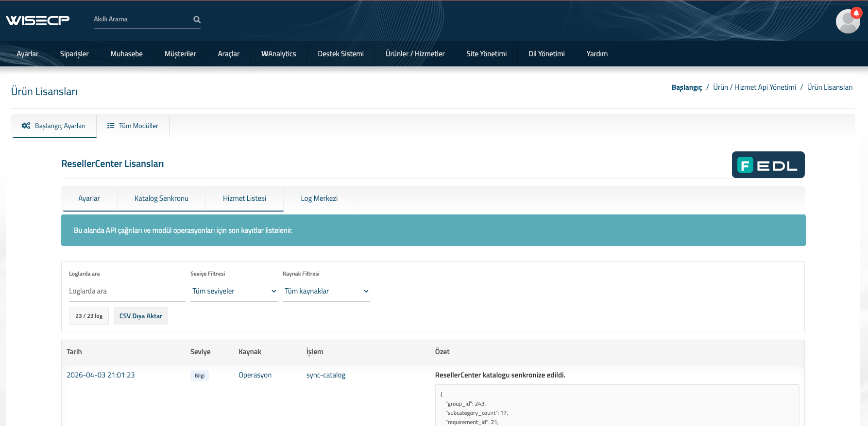Open the Destek Sistemi menu

pyautogui.click(x=340, y=54)
